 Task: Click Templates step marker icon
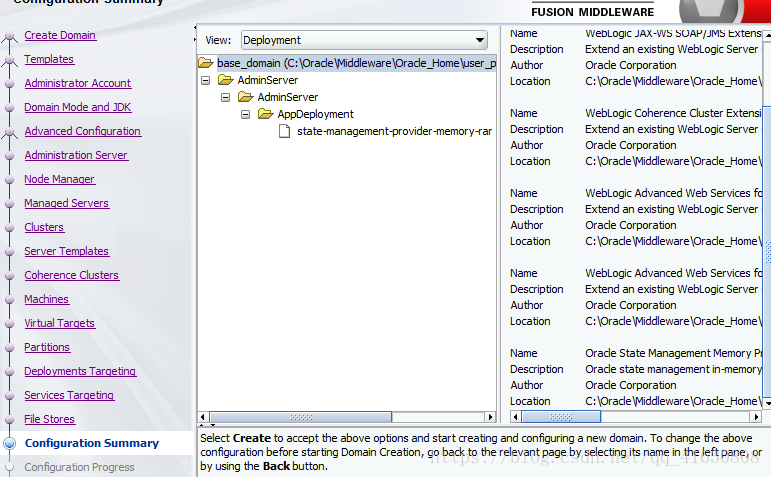(x=9, y=60)
